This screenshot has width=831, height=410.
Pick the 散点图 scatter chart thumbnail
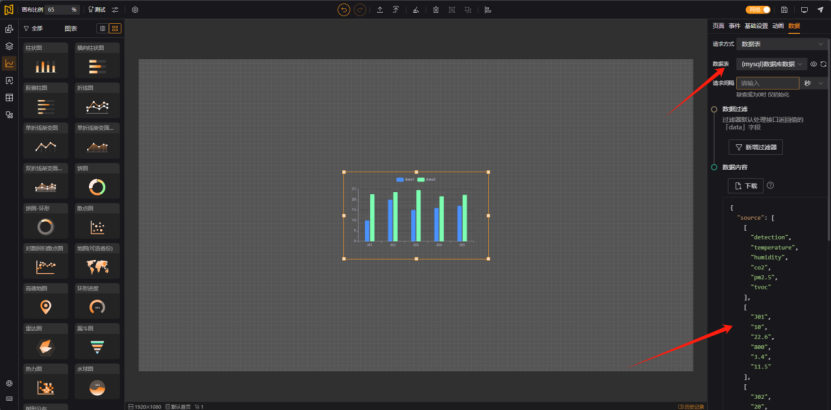coord(97,221)
